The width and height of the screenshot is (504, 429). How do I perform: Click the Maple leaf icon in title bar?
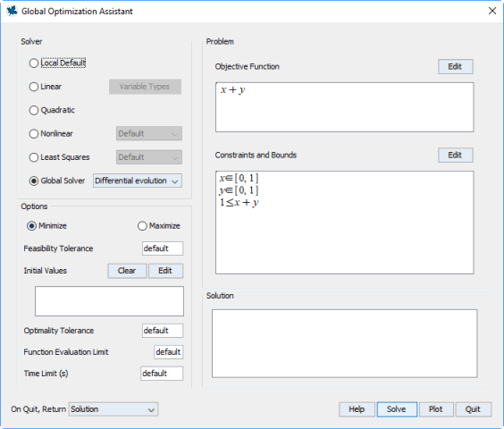click(12, 11)
